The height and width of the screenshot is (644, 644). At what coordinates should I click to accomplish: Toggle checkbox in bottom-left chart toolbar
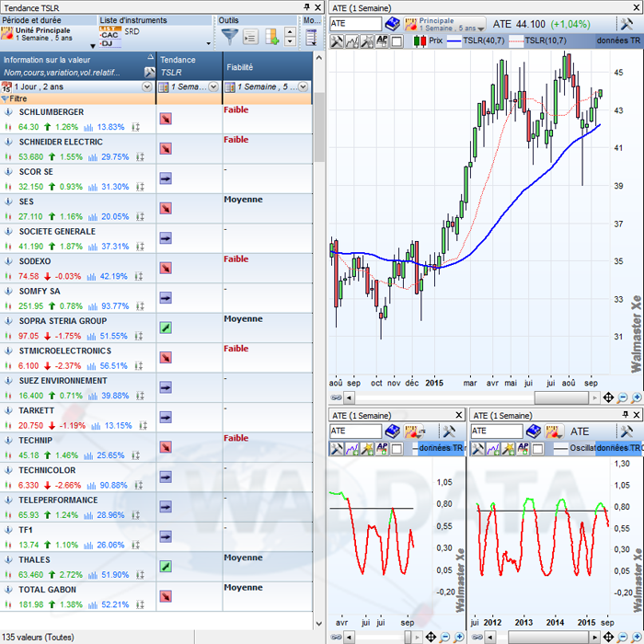[397, 448]
